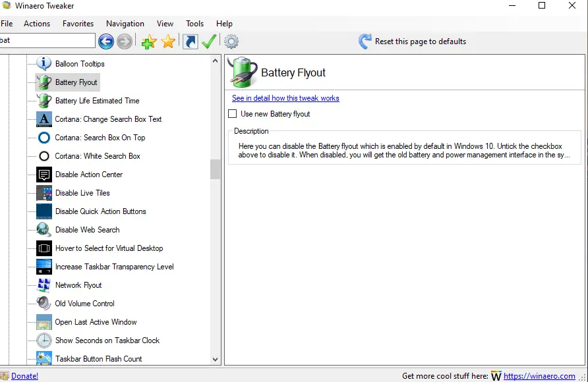Click the Winaero W logo in status bar
This screenshot has width=588, height=382.
click(496, 376)
